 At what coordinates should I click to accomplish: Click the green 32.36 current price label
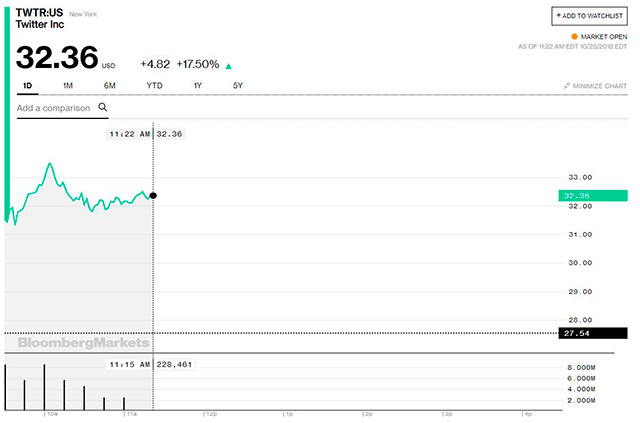pos(593,196)
